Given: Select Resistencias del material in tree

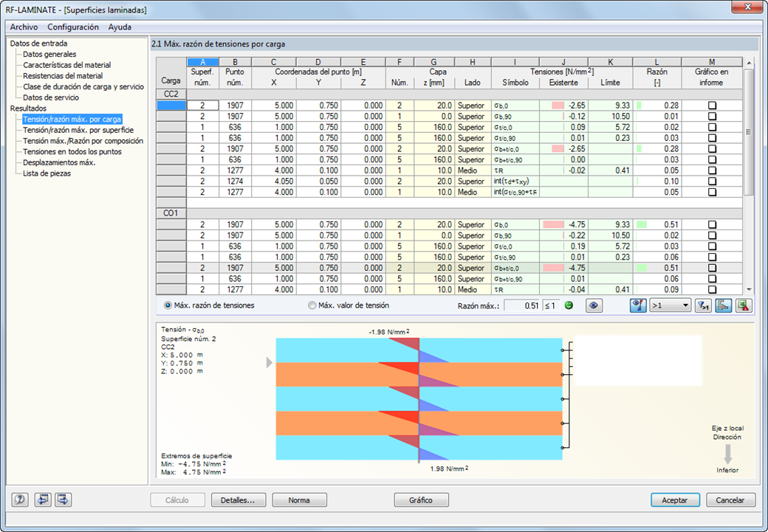Looking at the screenshot, I should pyautogui.click(x=63, y=76).
